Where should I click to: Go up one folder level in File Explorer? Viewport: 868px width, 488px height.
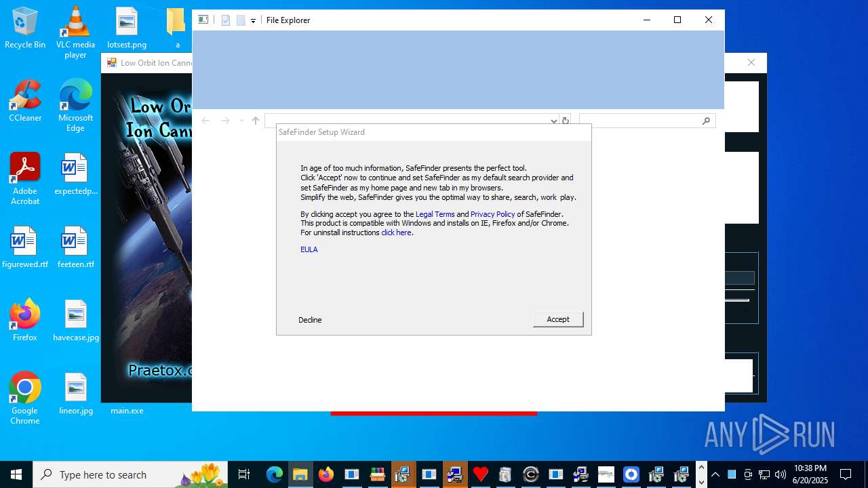pos(256,121)
